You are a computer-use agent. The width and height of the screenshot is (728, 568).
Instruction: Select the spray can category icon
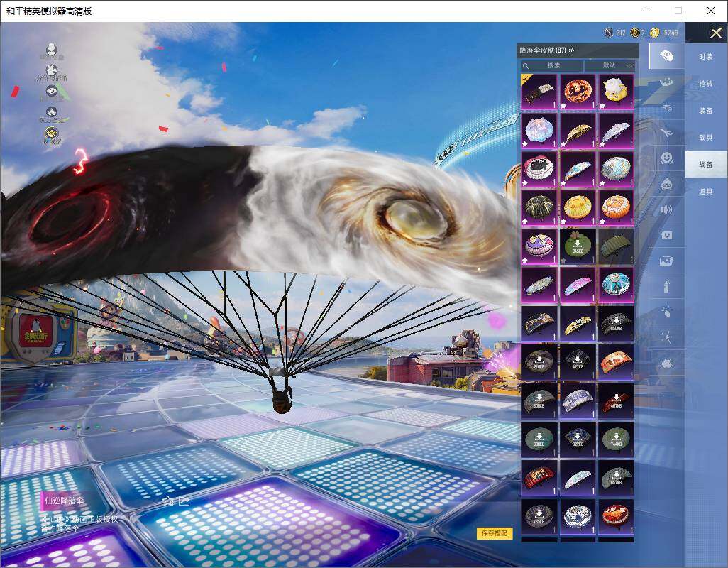point(666,286)
